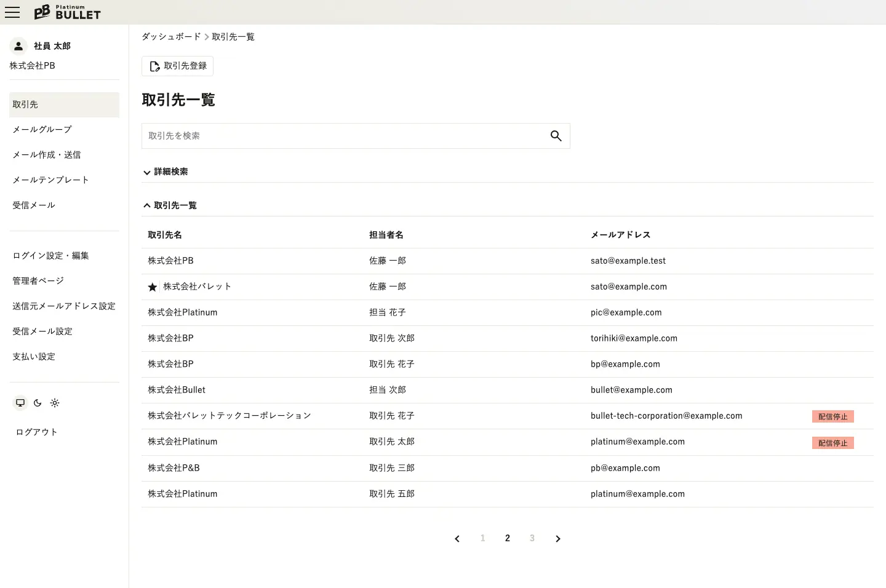886x588 pixels.
Task: Enable light mode sun icon
Action: pos(55,403)
